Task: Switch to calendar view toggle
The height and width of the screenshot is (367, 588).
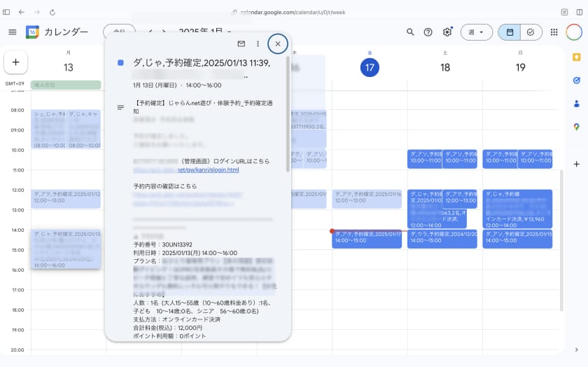Action: [510, 32]
